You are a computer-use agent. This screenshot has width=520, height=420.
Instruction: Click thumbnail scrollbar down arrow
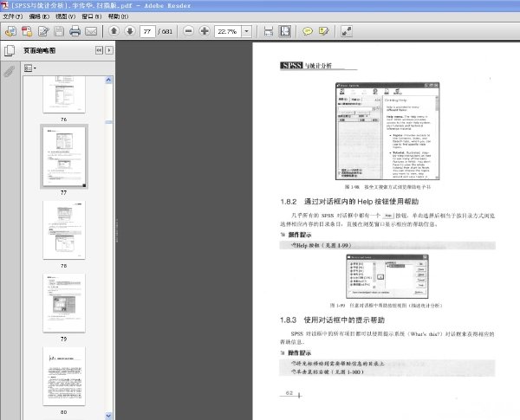click(109, 416)
